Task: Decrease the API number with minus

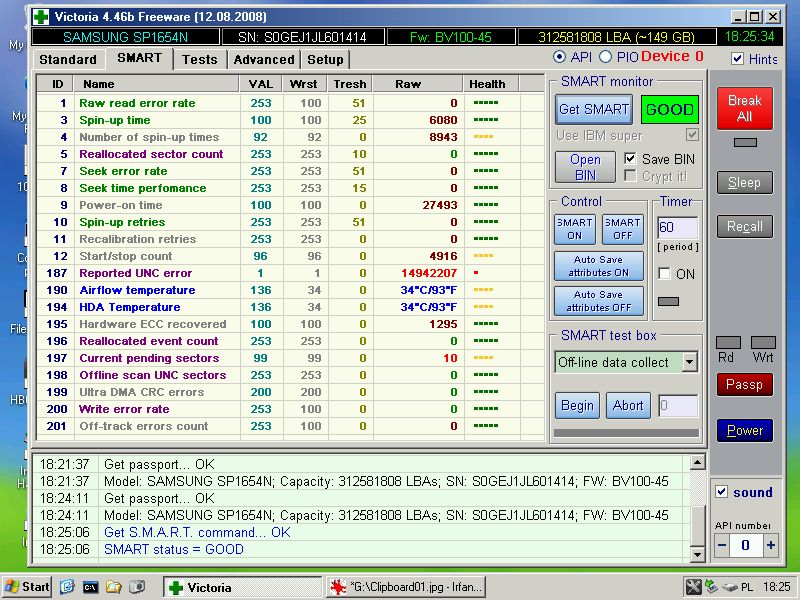Action: (721, 545)
